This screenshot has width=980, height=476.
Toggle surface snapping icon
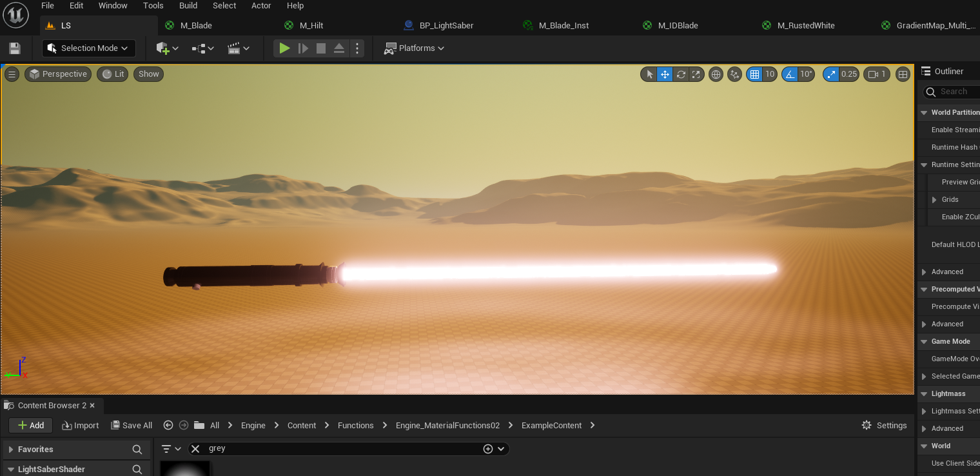[734, 74]
